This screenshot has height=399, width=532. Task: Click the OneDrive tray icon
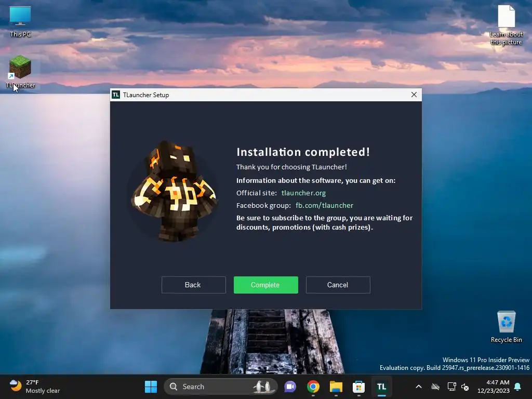[x=435, y=387]
